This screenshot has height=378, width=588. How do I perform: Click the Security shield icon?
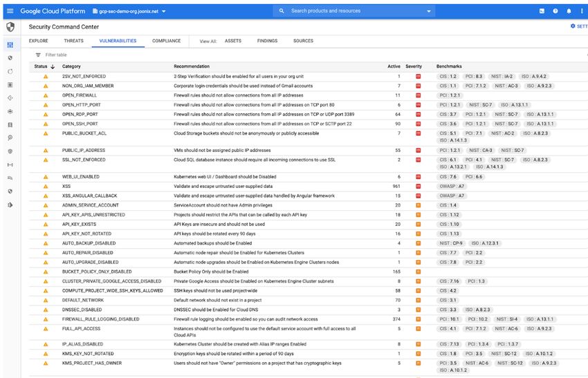click(10, 26)
